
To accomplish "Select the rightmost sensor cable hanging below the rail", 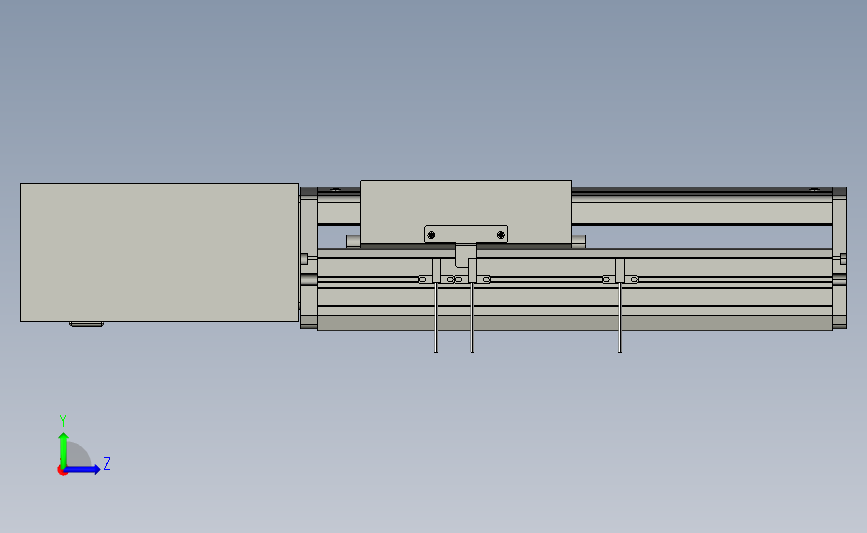I will tap(620, 317).
